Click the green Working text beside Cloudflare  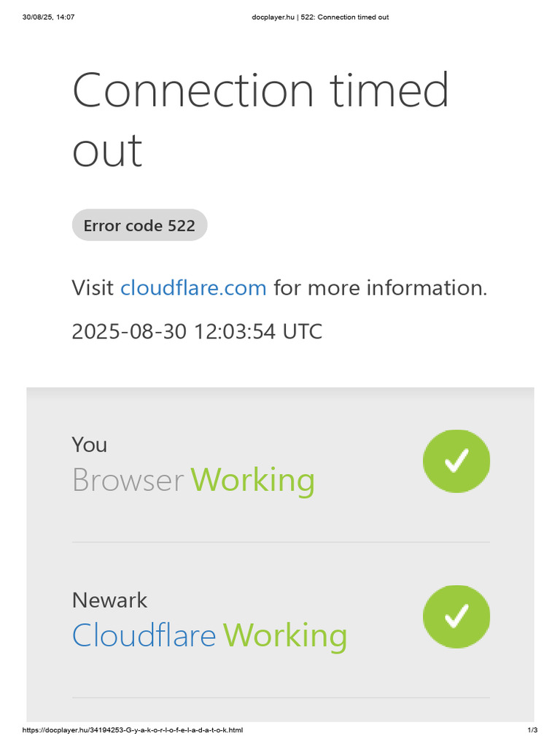tap(285, 635)
